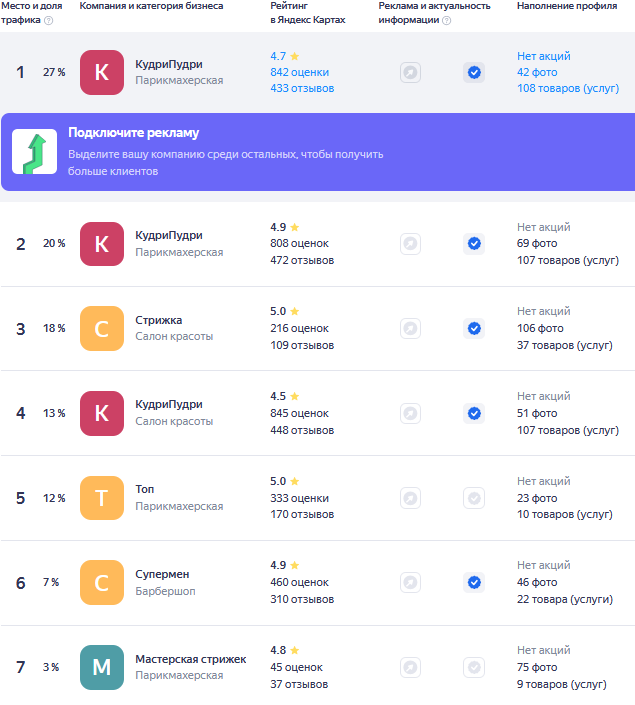Image resolution: width=635 pixels, height=705 pixels.
Task: Click the 'Т' avatar of the Топ company
Action: [x=101, y=498]
